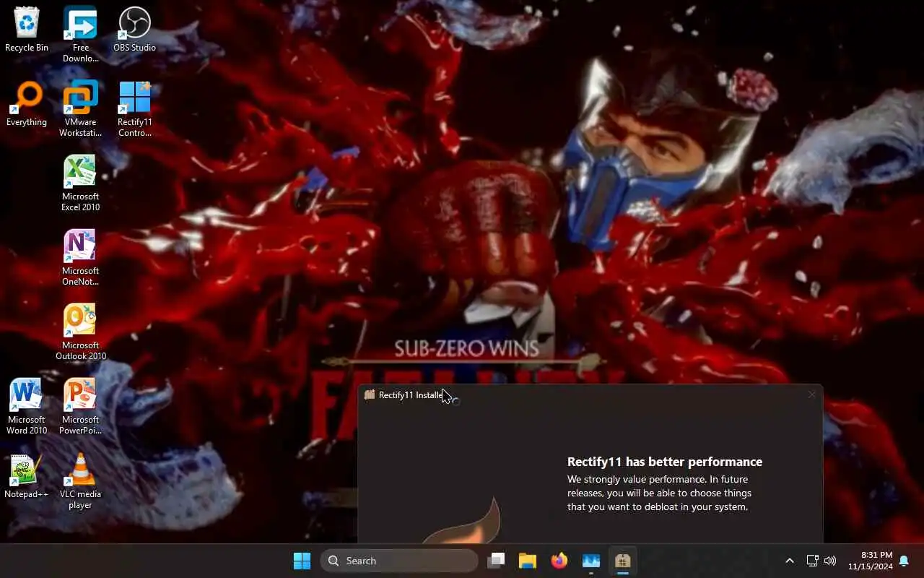Select Microsoft Outlook 2010 icon
The height and width of the screenshot is (578, 924).
click(80, 332)
